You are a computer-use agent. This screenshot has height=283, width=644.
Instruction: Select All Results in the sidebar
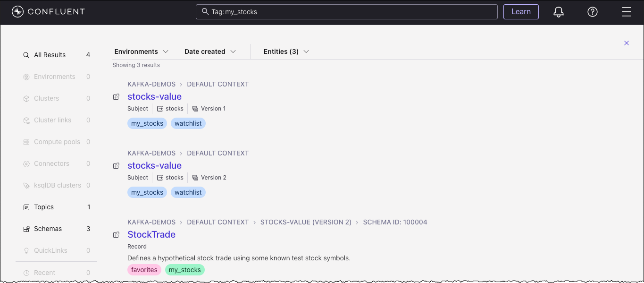[50, 54]
